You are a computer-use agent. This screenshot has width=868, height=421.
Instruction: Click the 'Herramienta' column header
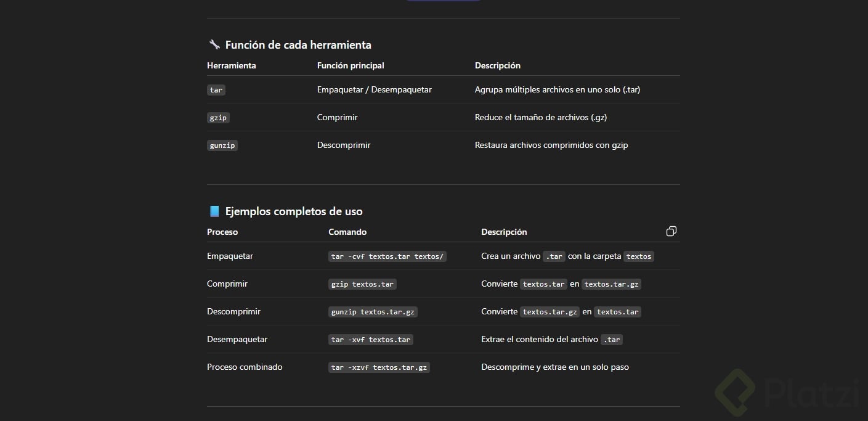click(x=232, y=65)
